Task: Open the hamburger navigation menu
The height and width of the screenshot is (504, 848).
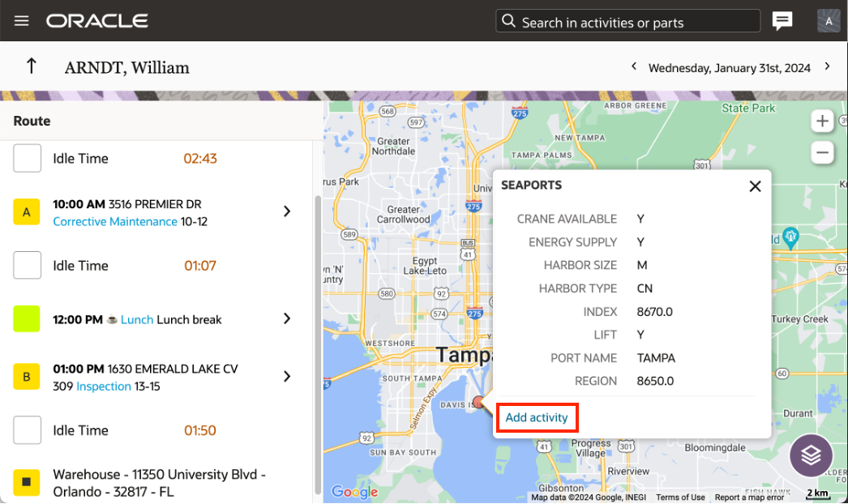Action: point(22,21)
